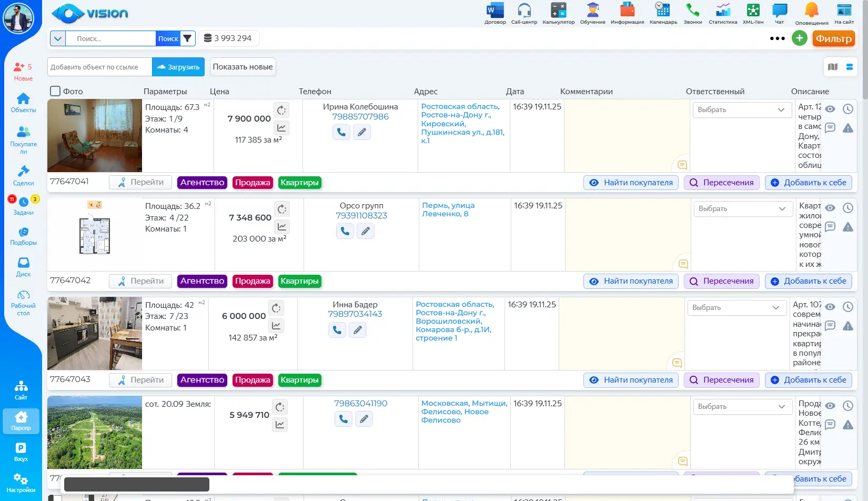Click Показать новые button
Image resolution: width=868 pixels, height=501 pixels.
click(x=243, y=67)
